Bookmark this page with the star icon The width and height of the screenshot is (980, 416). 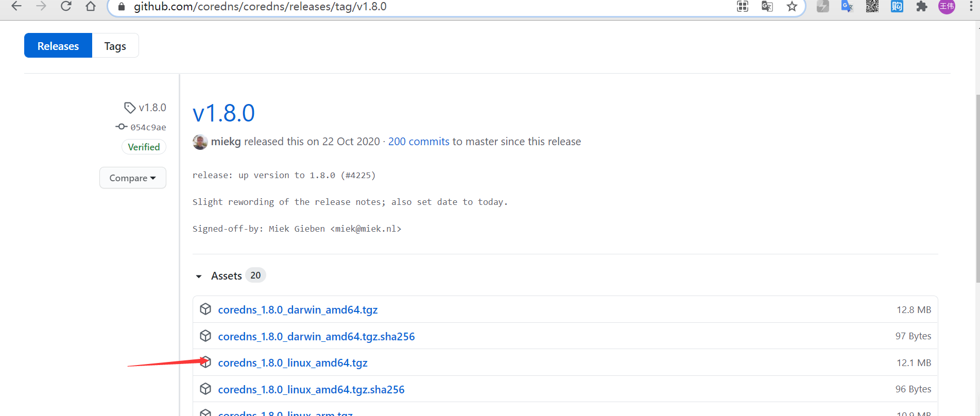tap(792, 6)
